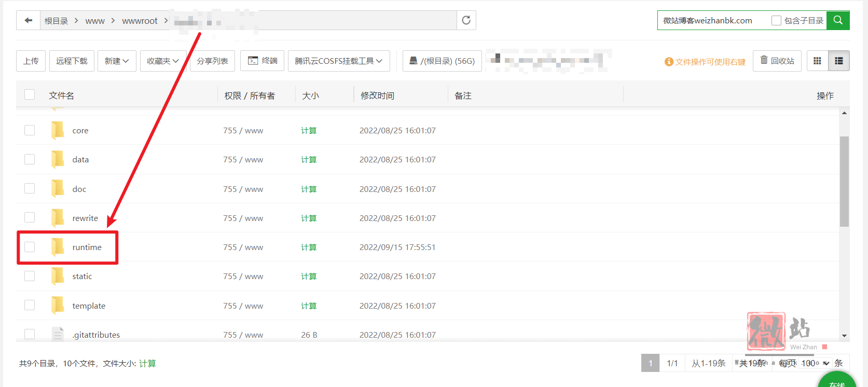Open the terminal (终端)
Viewport: 868px width, 387px height.
coord(263,61)
